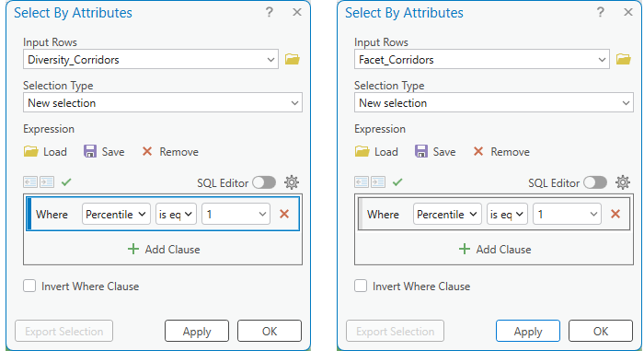644x351 pixels.
Task: Click Export Selection in Facet_Corridors dialog
Action: [395, 331]
